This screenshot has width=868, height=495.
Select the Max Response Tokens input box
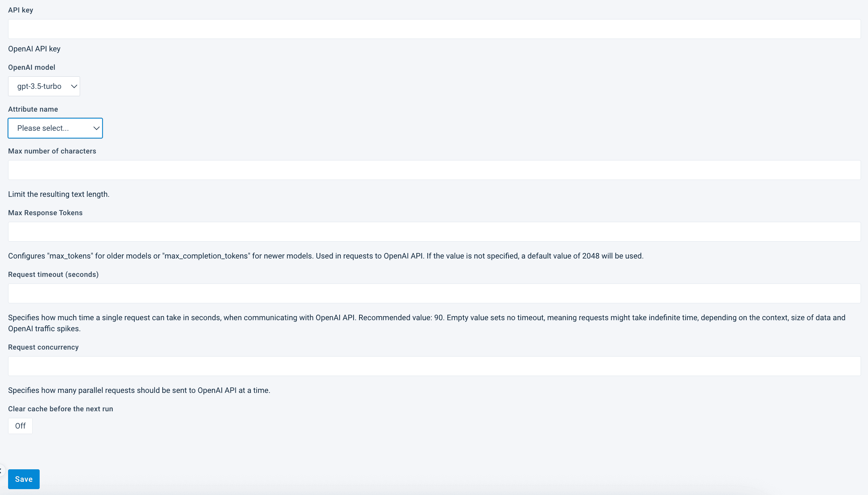pos(434,232)
